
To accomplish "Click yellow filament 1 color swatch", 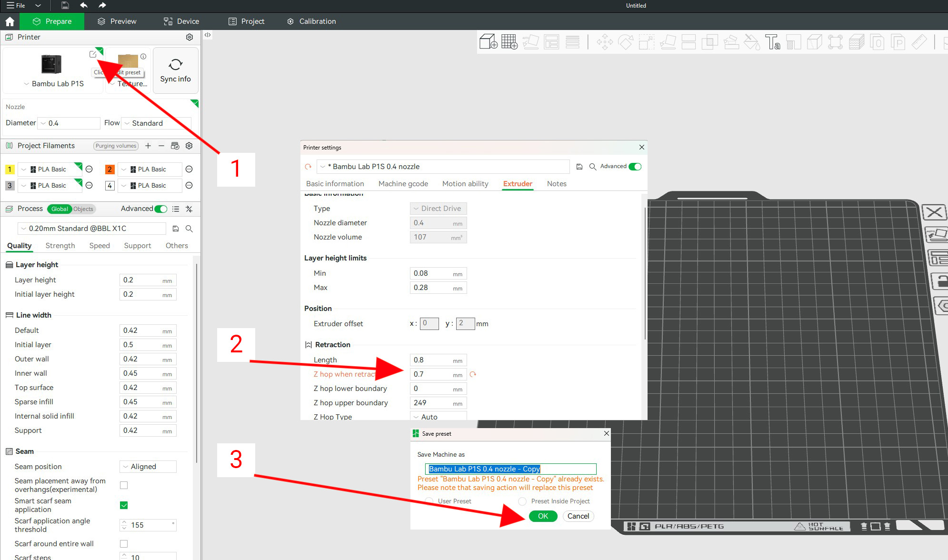I will [10, 169].
